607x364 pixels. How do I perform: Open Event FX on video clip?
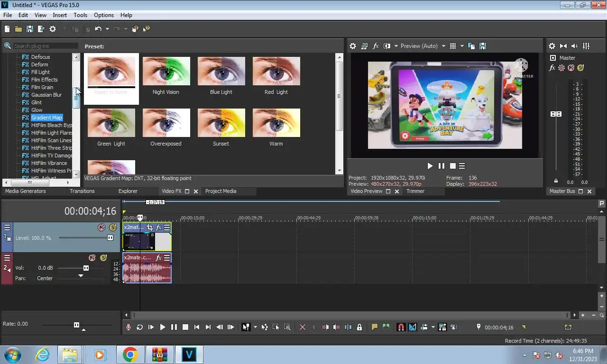pos(159,227)
